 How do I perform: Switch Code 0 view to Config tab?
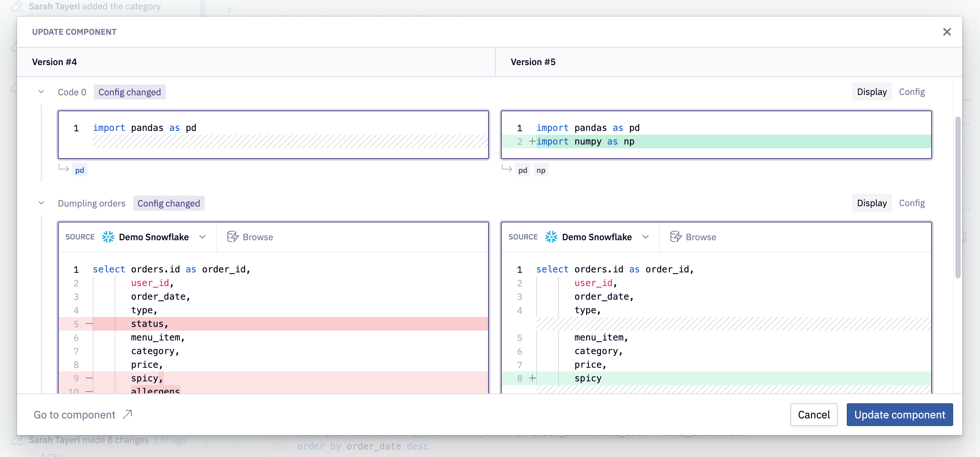click(x=912, y=92)
